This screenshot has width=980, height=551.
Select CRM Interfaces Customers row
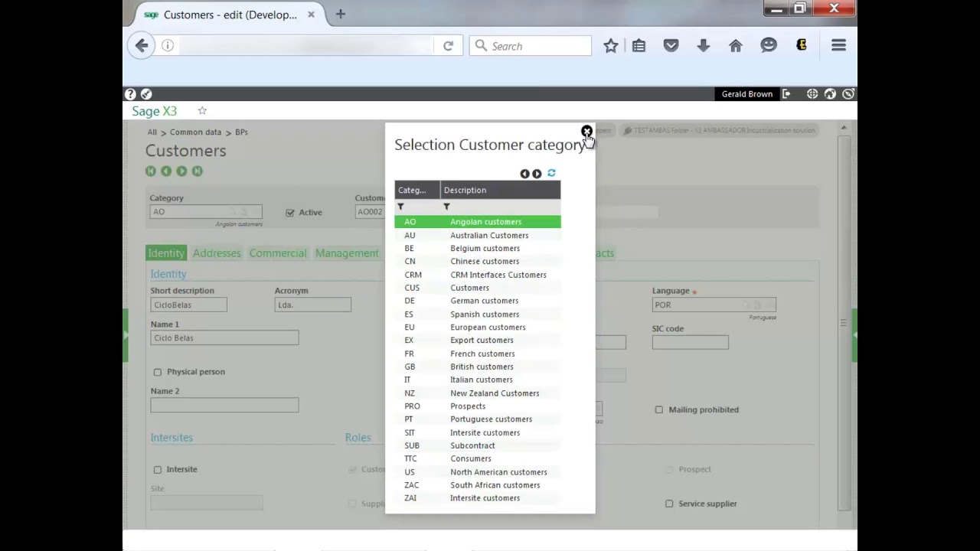coord(478,275)
